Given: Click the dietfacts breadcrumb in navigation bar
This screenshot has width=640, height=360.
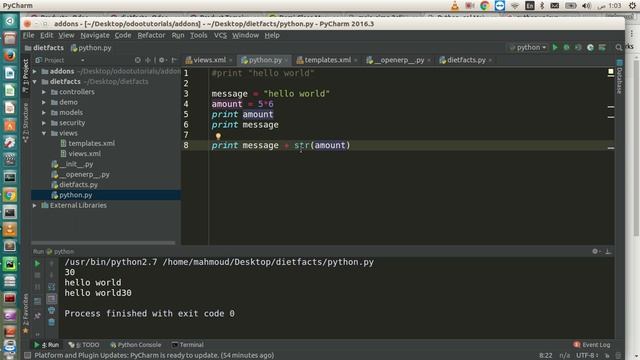Looking at the screenshot, I should 44,48.
